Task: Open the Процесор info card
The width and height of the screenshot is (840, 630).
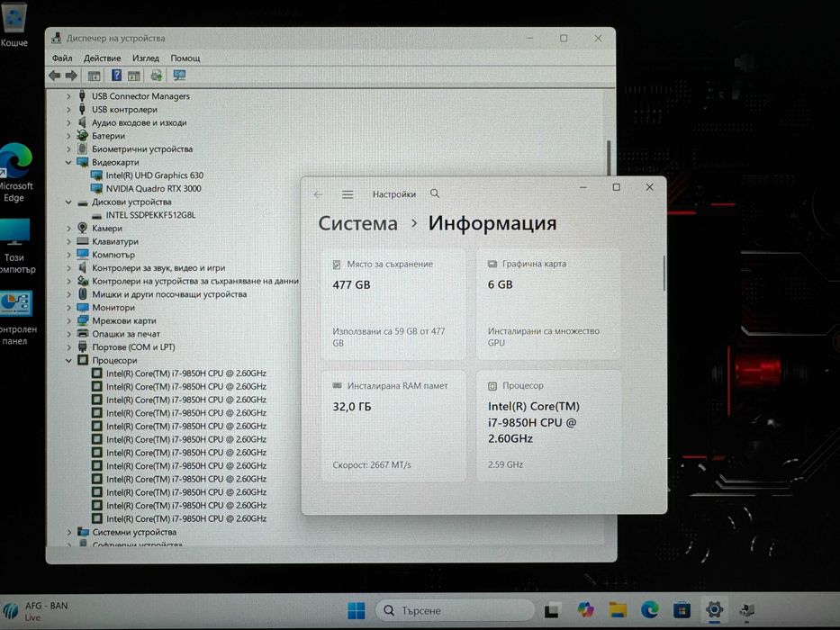Action: (548, 426)
